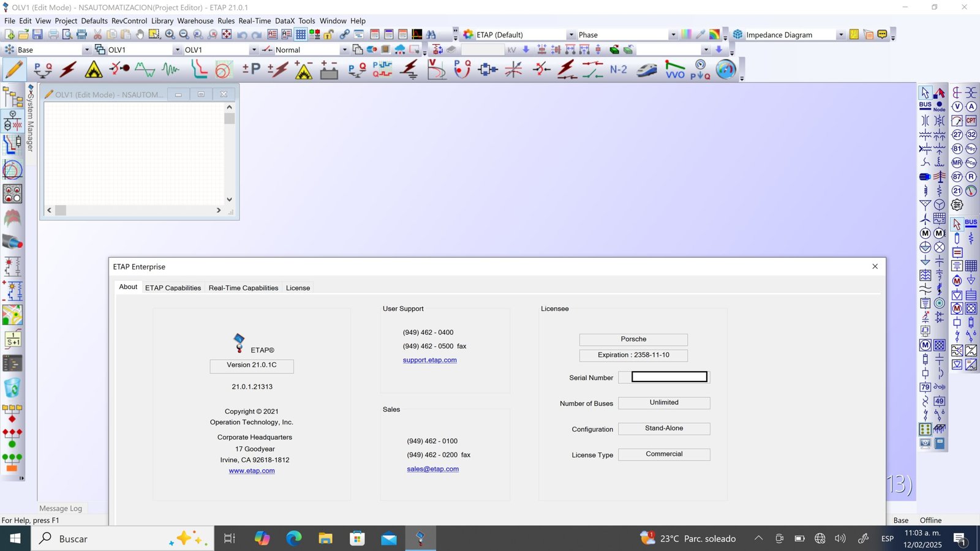Screen dimensions: 980x551
Task: Open Battery Sizing mode icon
Action: point(329,69)
